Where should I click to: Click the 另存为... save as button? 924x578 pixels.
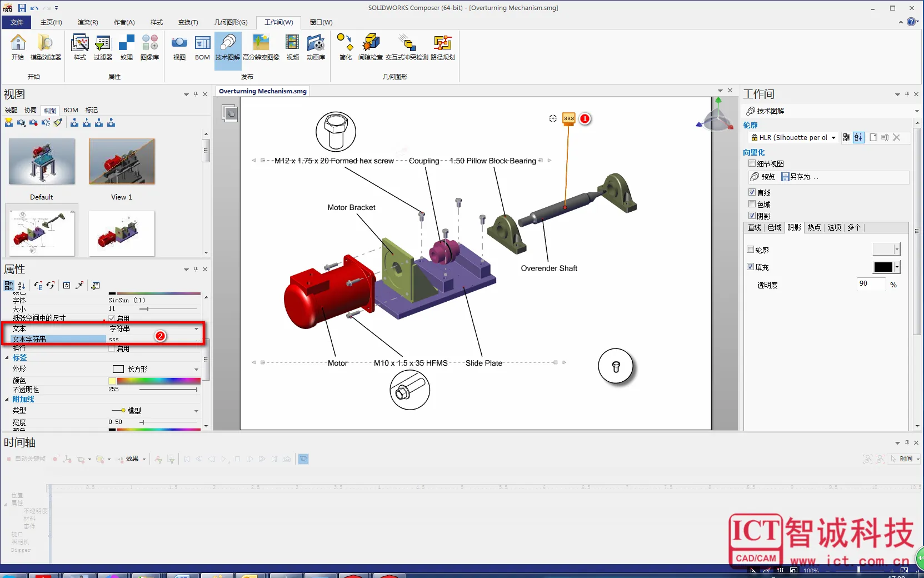pyautogui.click(x=800, y=177)
